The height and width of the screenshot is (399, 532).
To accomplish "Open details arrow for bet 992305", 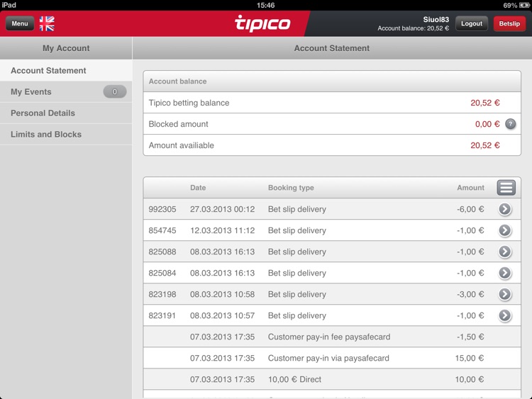I will click(505, 209).
